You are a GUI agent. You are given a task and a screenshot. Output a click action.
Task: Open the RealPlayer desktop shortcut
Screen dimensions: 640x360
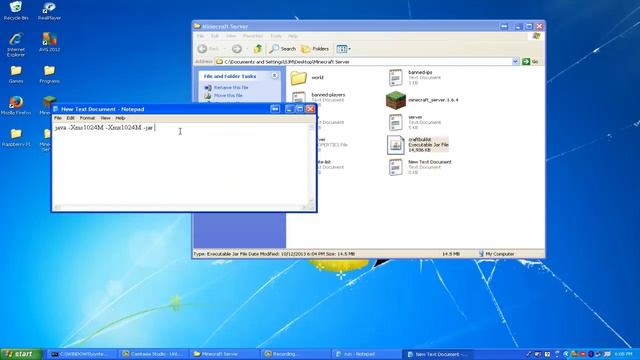click(49, 10)
